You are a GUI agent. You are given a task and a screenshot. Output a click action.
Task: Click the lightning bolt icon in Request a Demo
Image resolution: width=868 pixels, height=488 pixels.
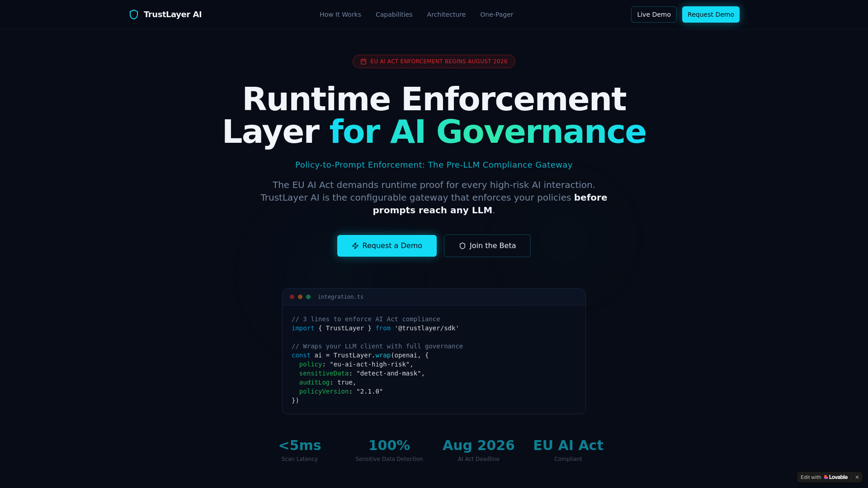tap(355, 246)
